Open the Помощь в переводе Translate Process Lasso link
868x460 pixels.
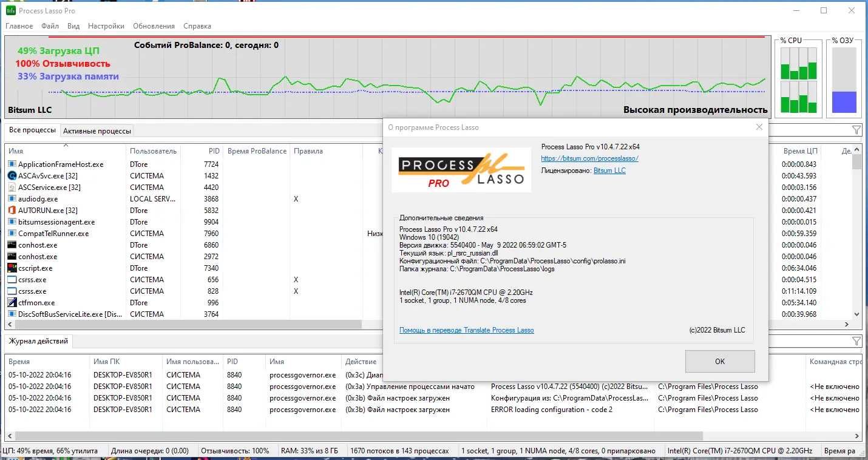(467, 330)
